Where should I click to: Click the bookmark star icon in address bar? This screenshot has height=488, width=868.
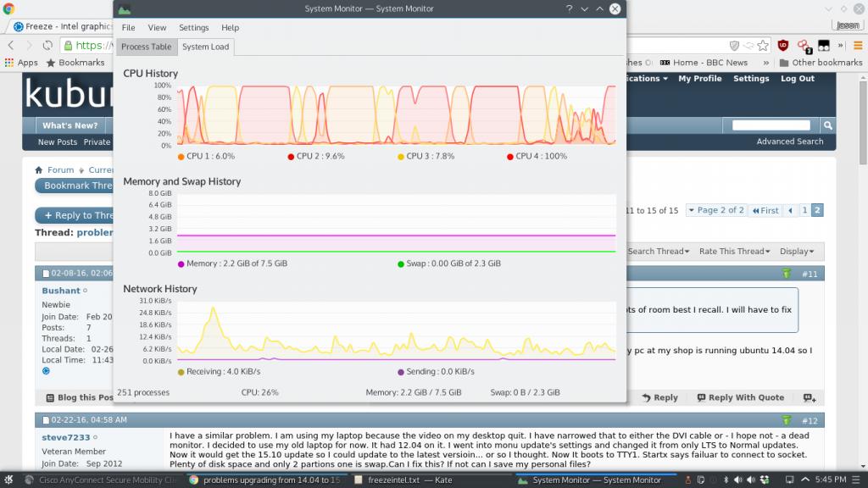pyautogui.click(x=763, y=46)
